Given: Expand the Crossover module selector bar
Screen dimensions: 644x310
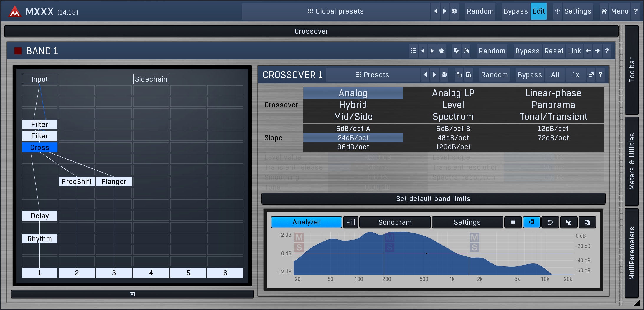Looking at the screenshot, I should pyautogui.click(x=311, y=31).
